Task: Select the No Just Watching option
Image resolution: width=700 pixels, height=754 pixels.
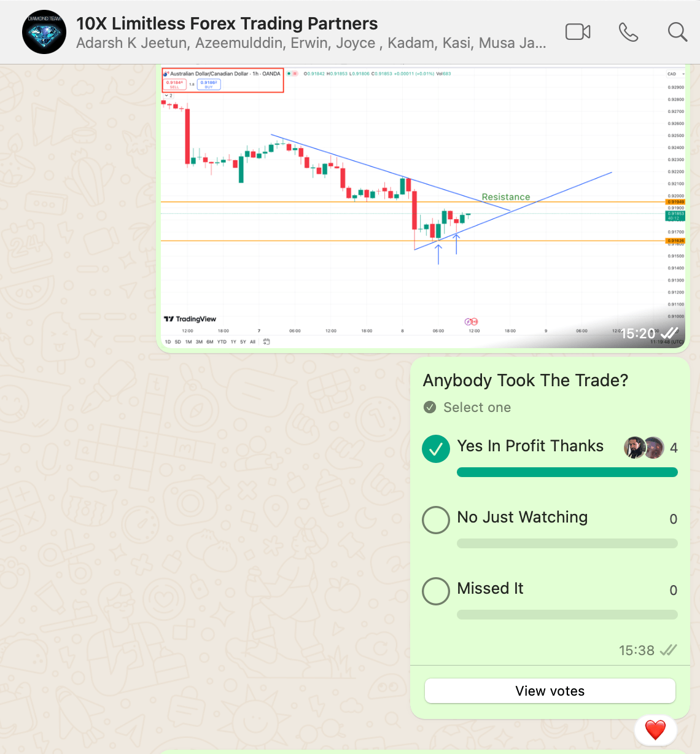Action: (436, 520)
